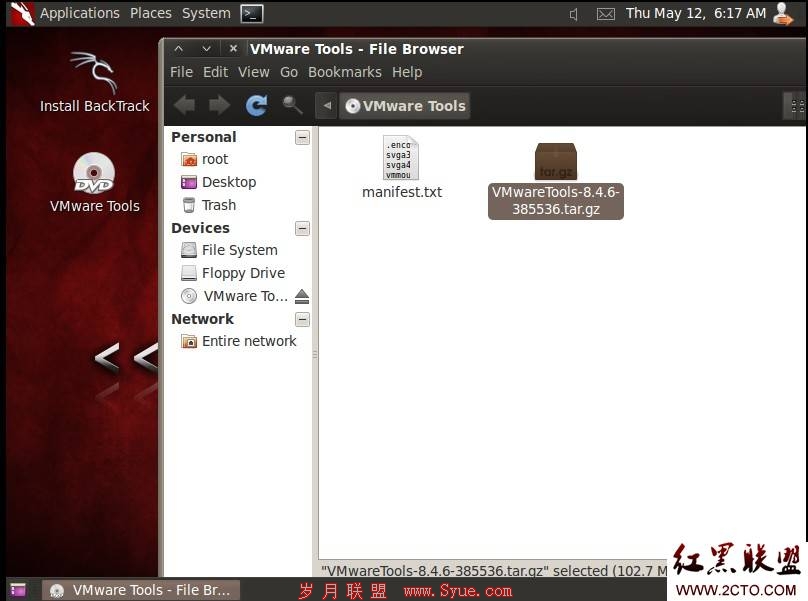The width and height of the screenshot is (808, 601).
Task: Select Floppy Drive in sidebar
Action: coord(233,273)
